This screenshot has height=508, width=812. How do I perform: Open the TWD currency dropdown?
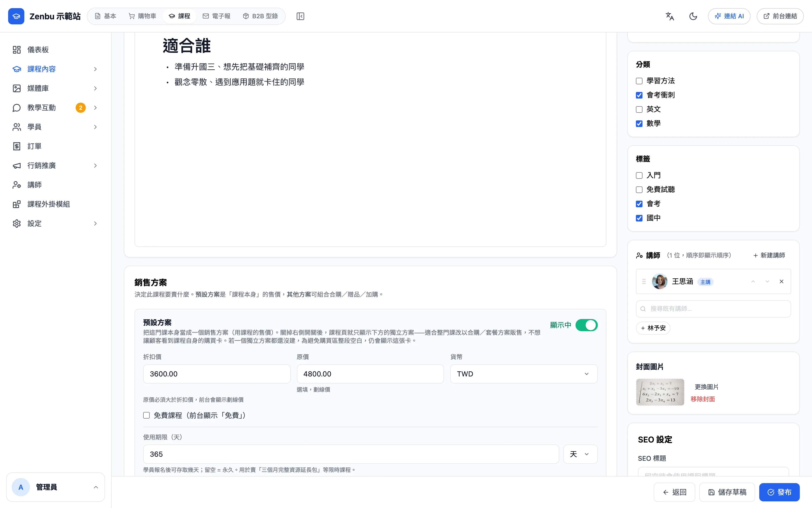click(523, 374)
